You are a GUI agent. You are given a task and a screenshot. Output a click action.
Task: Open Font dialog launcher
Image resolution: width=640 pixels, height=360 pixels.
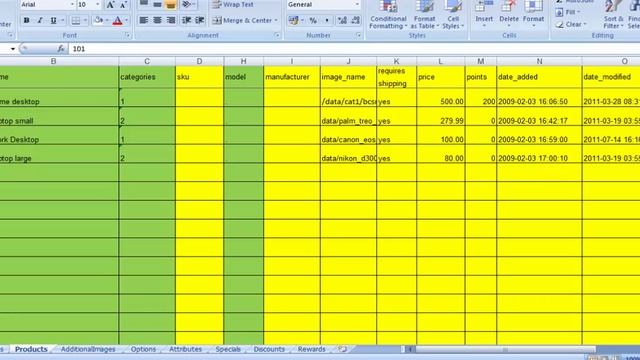[128, 36]
